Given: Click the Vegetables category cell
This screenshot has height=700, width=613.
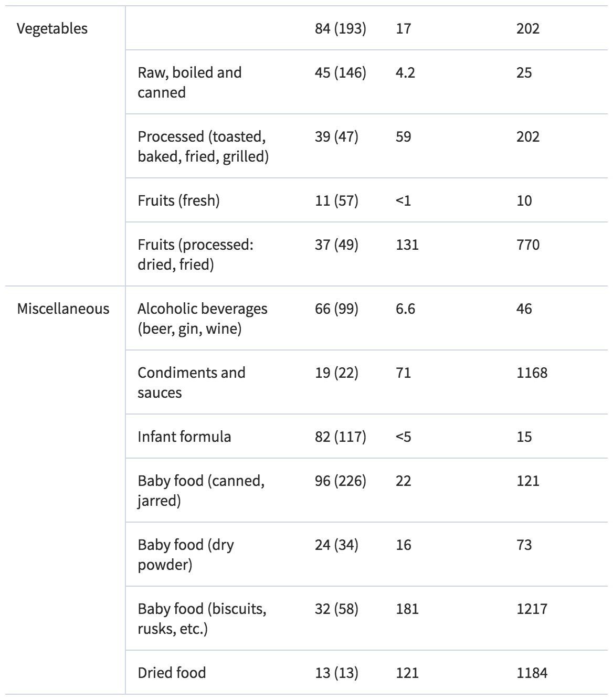Looking at the screenshot, I should click(52, 28).
